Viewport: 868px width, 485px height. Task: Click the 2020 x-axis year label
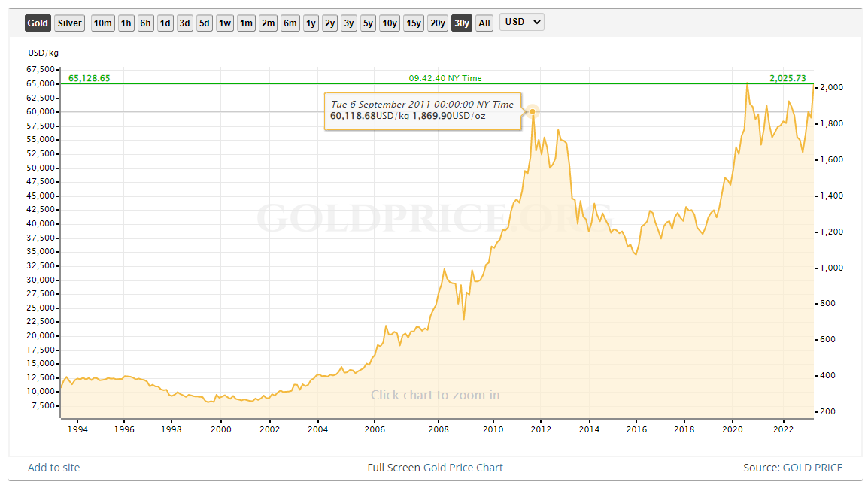733,429
